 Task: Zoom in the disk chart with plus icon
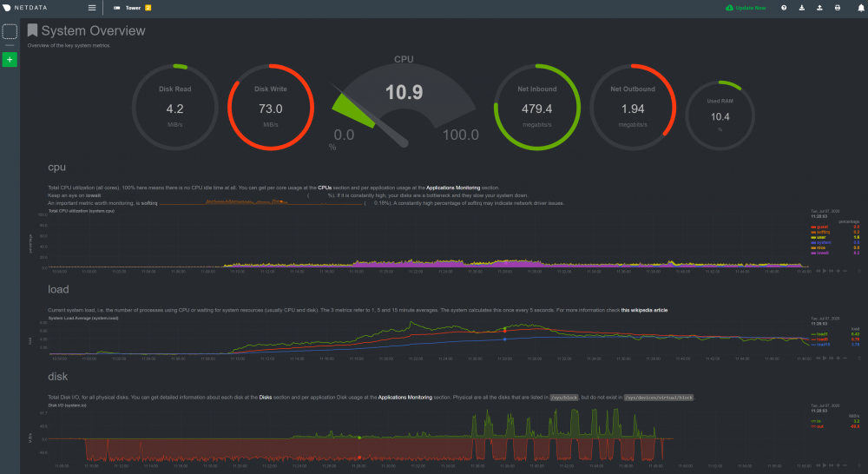coord(838,465)
